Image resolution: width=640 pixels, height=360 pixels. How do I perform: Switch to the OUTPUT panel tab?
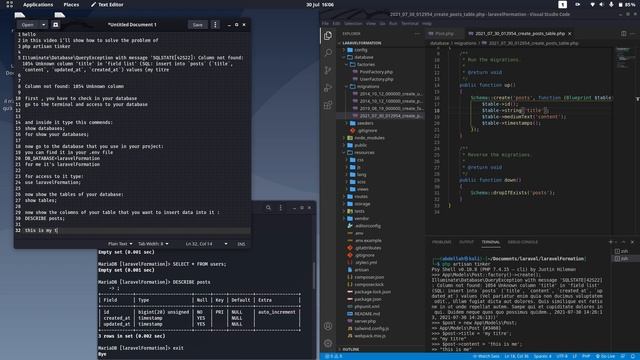(466, 242)
